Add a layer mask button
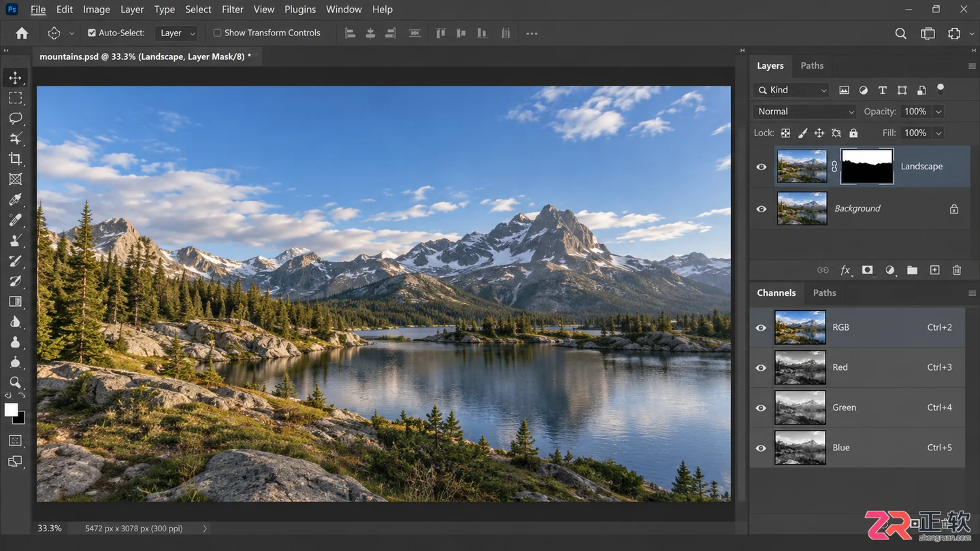980x551 pixels. click(x=867, y=270)
